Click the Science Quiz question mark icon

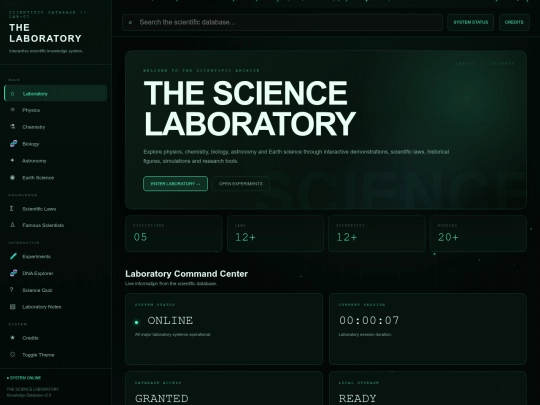(12, 290)
